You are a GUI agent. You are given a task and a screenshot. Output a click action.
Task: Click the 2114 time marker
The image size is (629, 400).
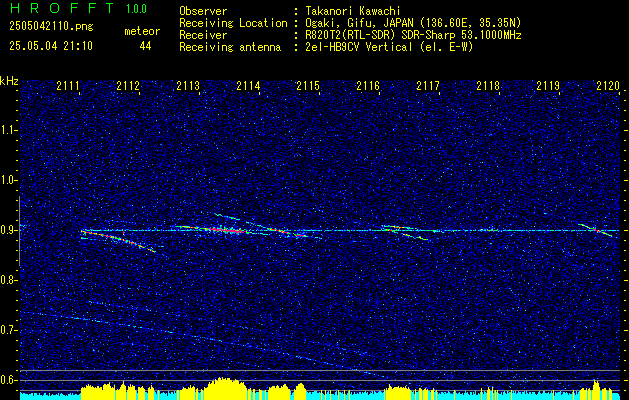(x=248, y=85)
